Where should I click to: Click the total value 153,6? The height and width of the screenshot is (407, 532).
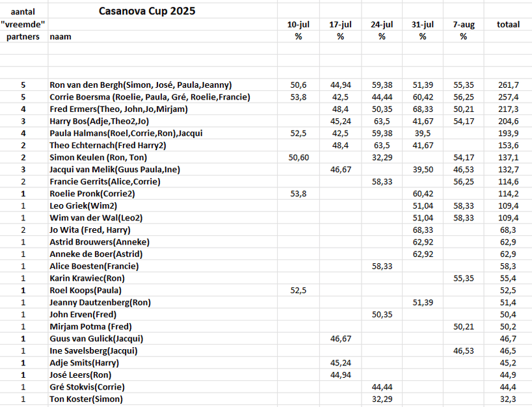[508, 146]
